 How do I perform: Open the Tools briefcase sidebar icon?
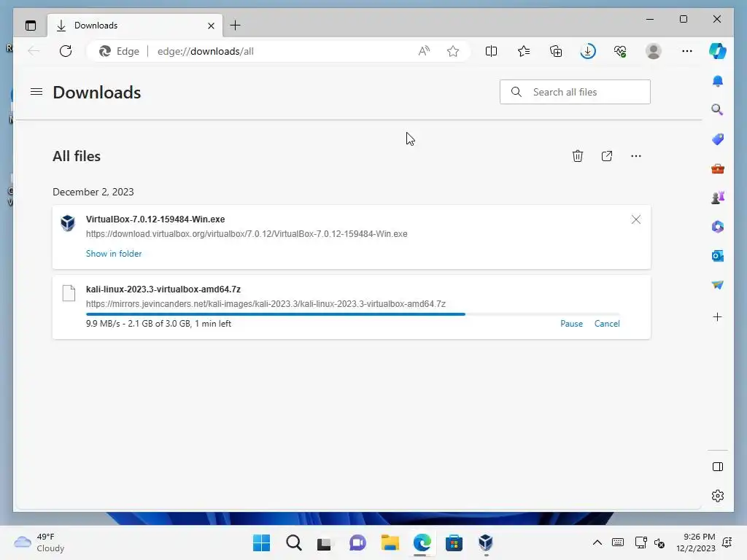point(718,168)
